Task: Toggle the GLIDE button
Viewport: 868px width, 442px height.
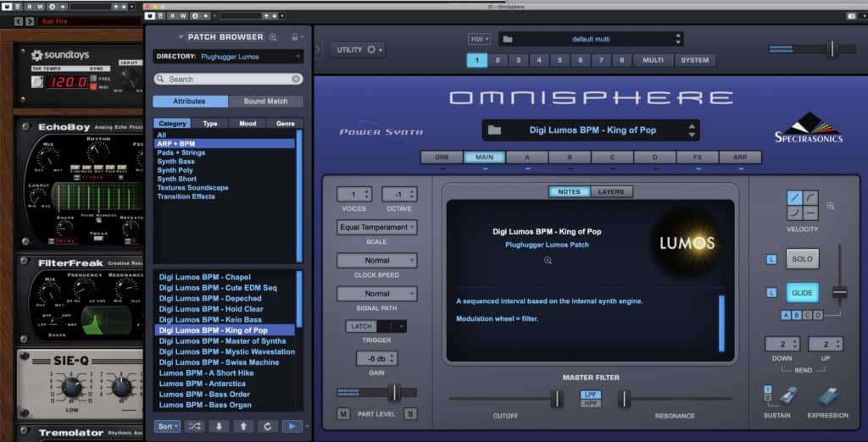Action: point(802,293)
